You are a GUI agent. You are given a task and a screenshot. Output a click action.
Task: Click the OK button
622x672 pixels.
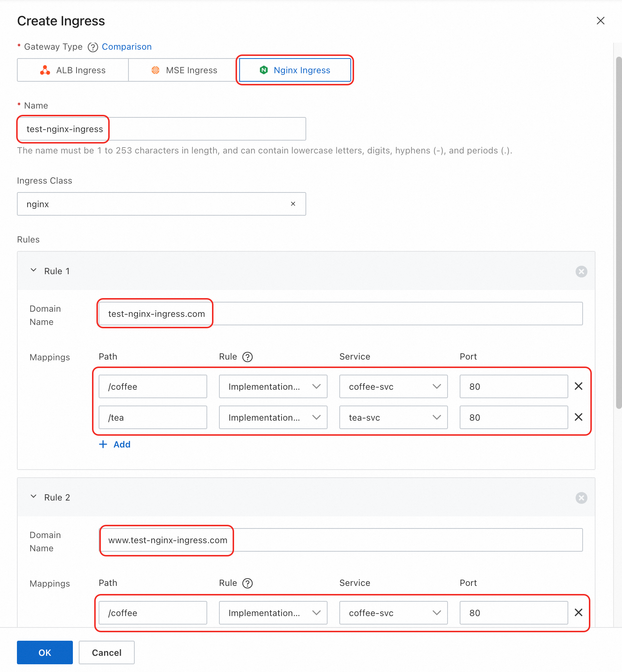pyautogui.click(x=45, y=652)
